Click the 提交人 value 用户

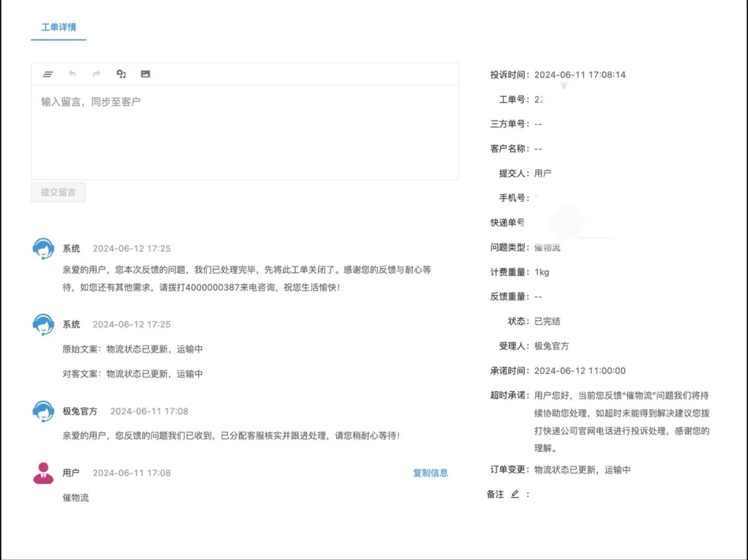click(x=542, y=174)
